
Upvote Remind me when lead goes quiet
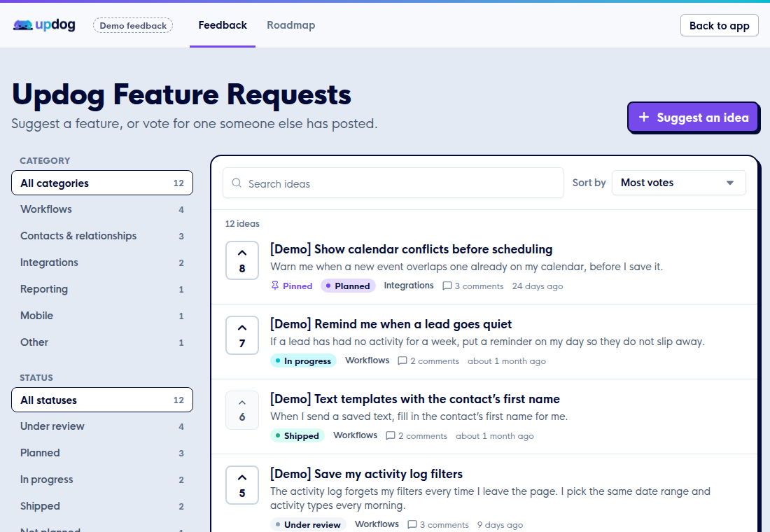coord(242,335)
